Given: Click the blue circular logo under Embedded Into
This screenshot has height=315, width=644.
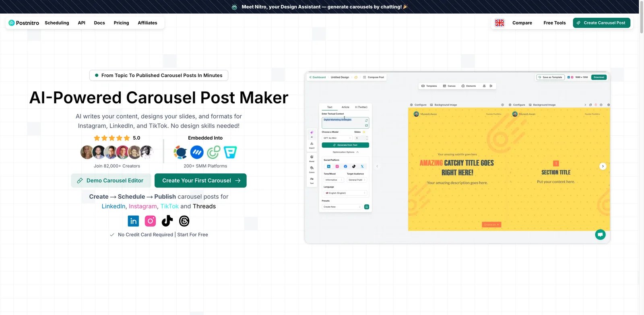Looking at the screenshot, I should (x=197, y=152).
